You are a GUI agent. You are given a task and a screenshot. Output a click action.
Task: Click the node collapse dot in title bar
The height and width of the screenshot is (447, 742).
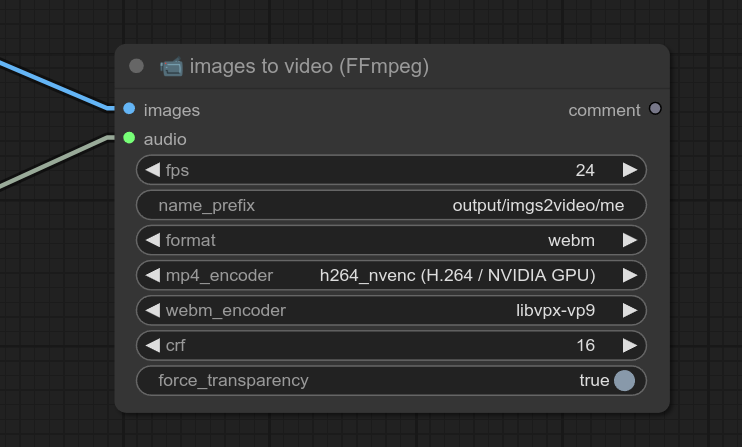[137, 67]
